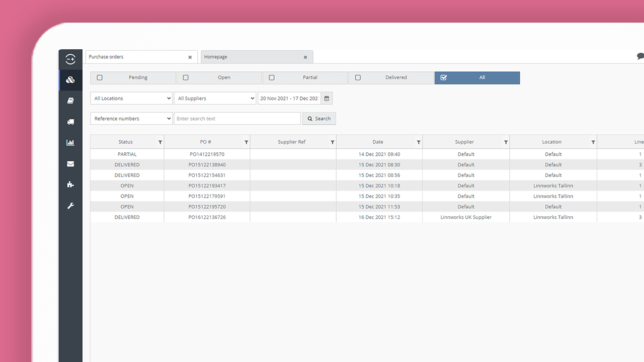Switch to the Homepage tab

tap(252, 57)
